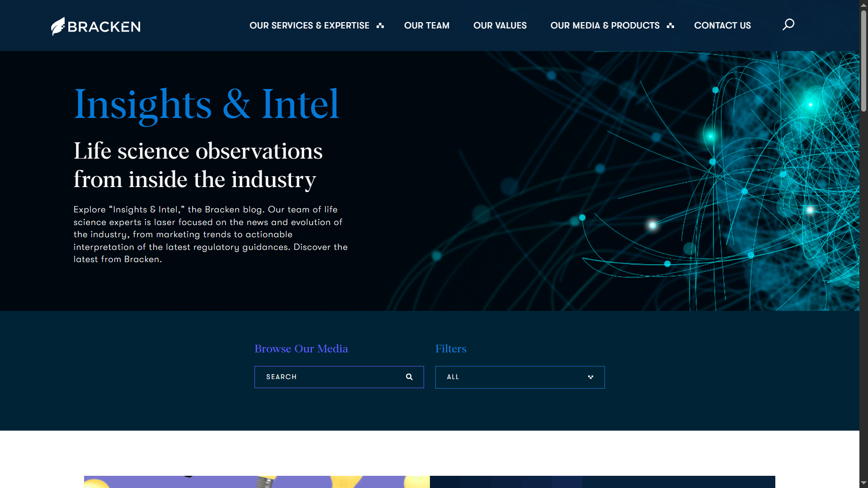Click the arrow icon in Filters box
Screen dimensions: 868x488
click(590, 377)
